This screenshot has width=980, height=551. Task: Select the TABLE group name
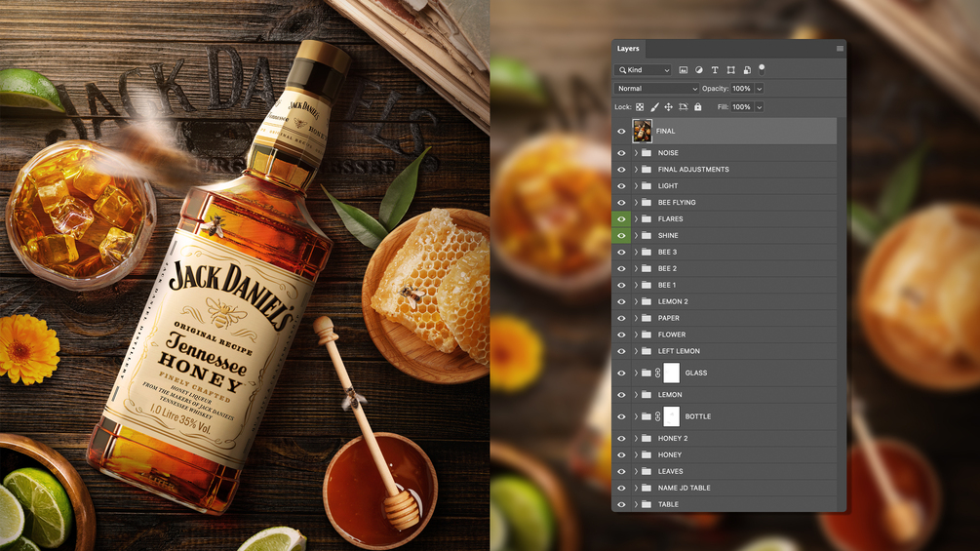(668, 504)
